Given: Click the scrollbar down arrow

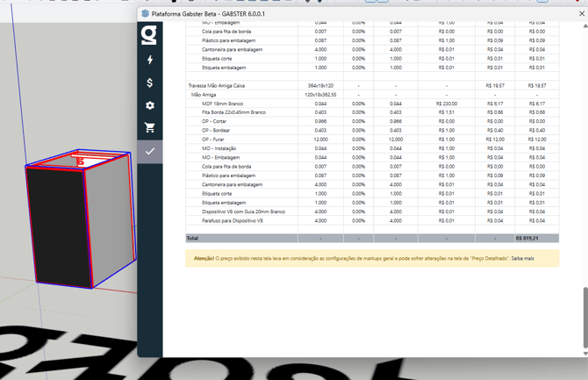Looking at the screenshot, I should coord(584,354).
